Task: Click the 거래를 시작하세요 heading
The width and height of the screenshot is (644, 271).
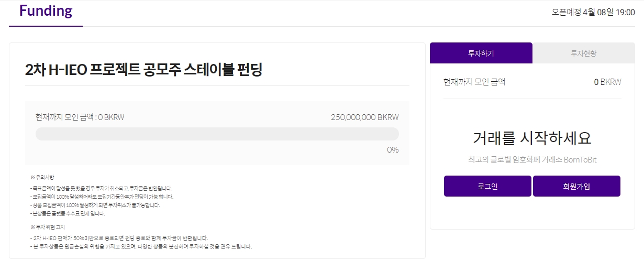Action: (532, 138)
